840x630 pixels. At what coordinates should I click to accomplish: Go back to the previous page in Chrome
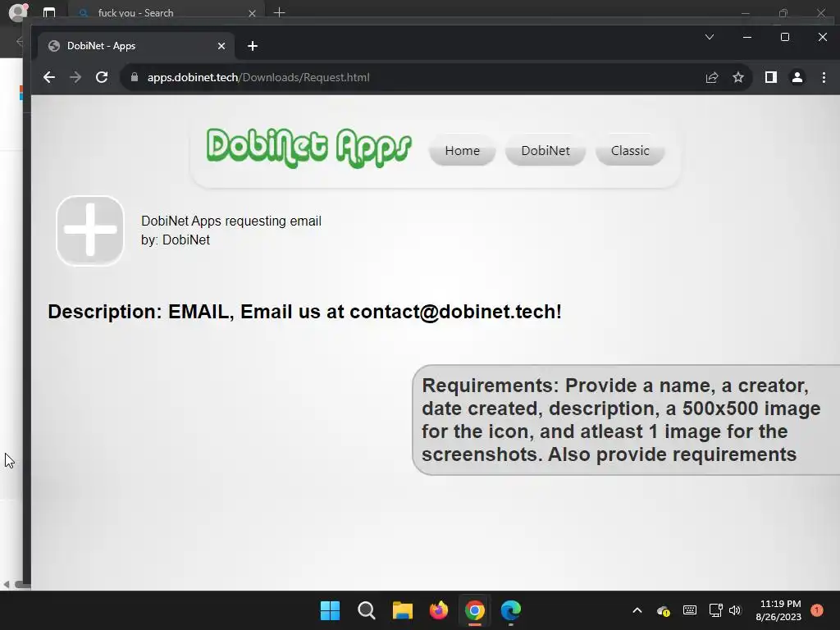pos(48,77)
